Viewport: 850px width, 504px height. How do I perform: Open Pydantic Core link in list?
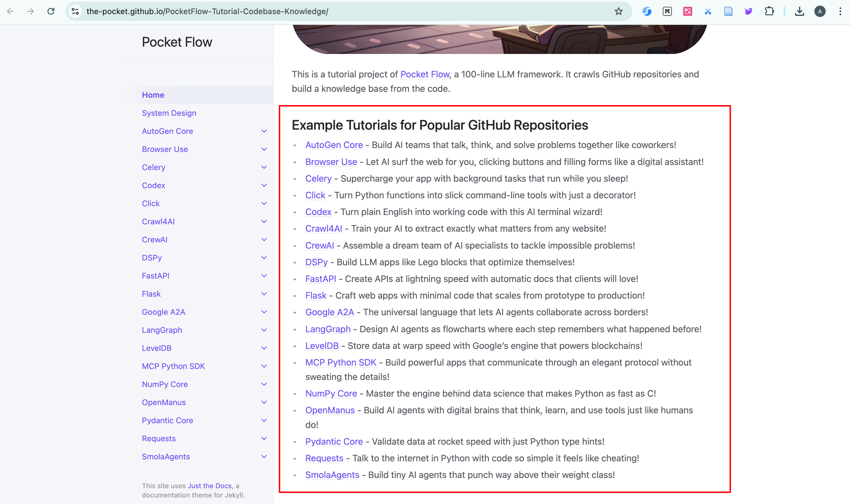click(x=334, y=442)
